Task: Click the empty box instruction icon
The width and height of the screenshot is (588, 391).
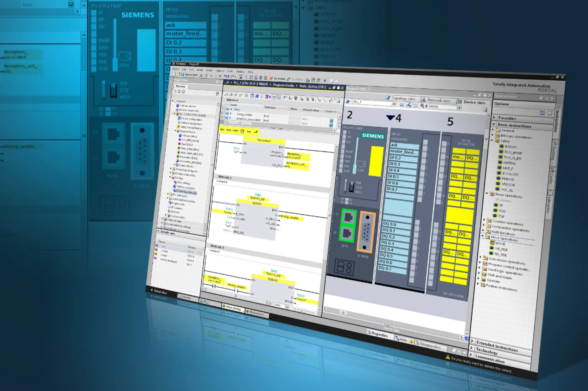Action: (242, 131)
